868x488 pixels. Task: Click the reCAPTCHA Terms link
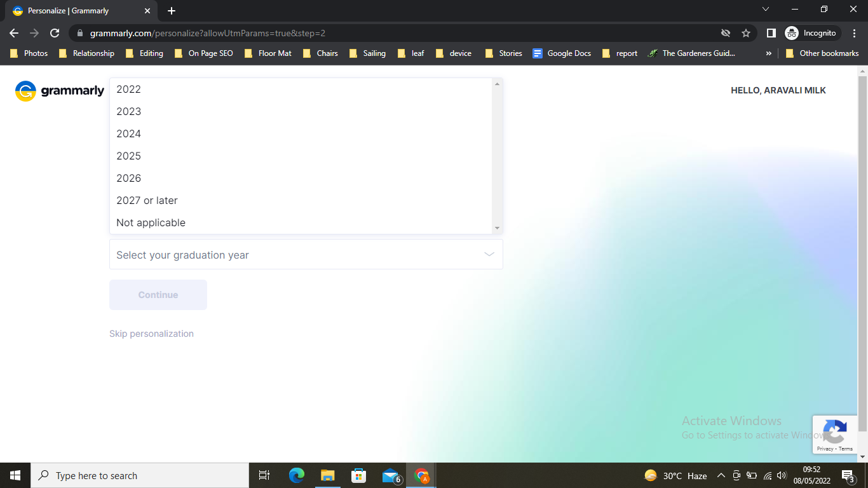pyautogui.click(x=846, y=449)
